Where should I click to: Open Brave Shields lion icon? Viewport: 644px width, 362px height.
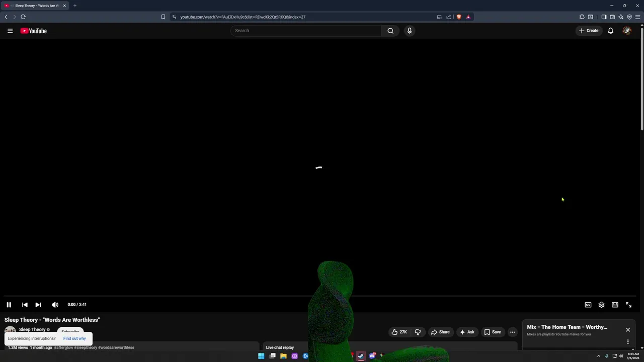pos(459,17)
